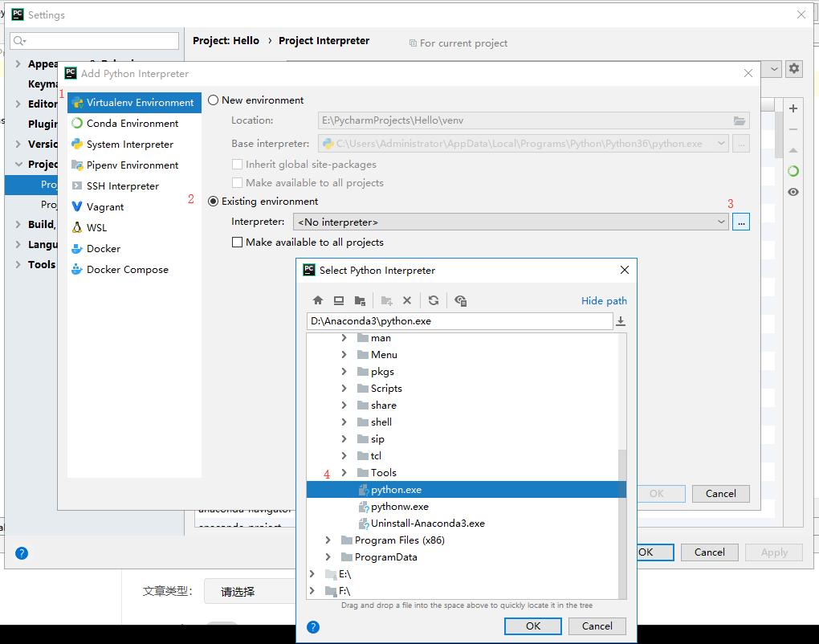Click Cancel in Select Python Interpreter dialog
The width and height of the screenshot is (819, 644).
(597, 626)
